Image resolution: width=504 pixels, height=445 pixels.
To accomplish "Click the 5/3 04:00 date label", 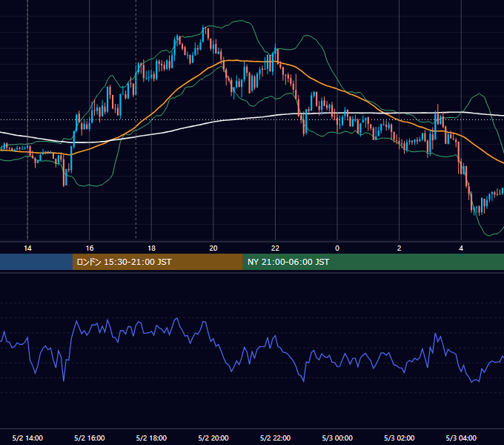I will pos(461,438).
